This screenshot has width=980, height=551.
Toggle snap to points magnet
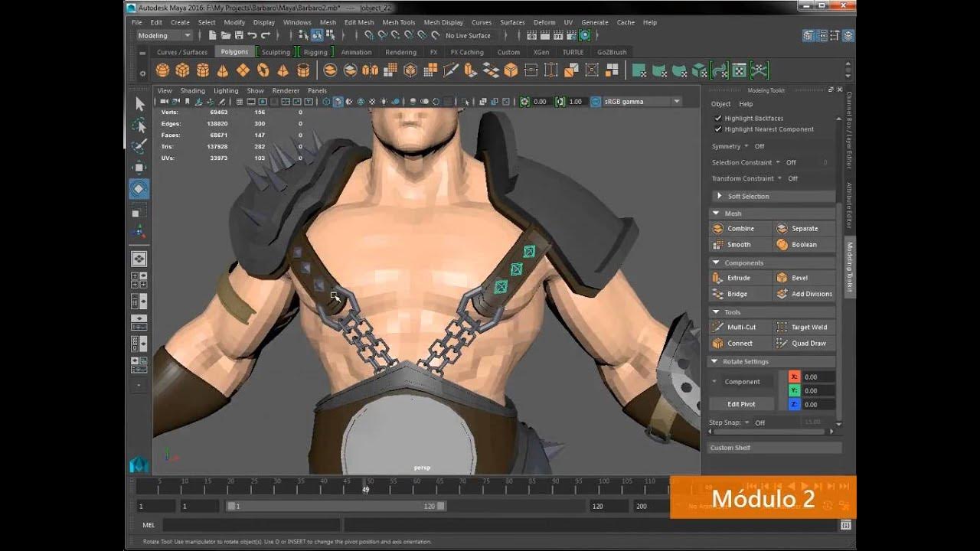(395, 35)
